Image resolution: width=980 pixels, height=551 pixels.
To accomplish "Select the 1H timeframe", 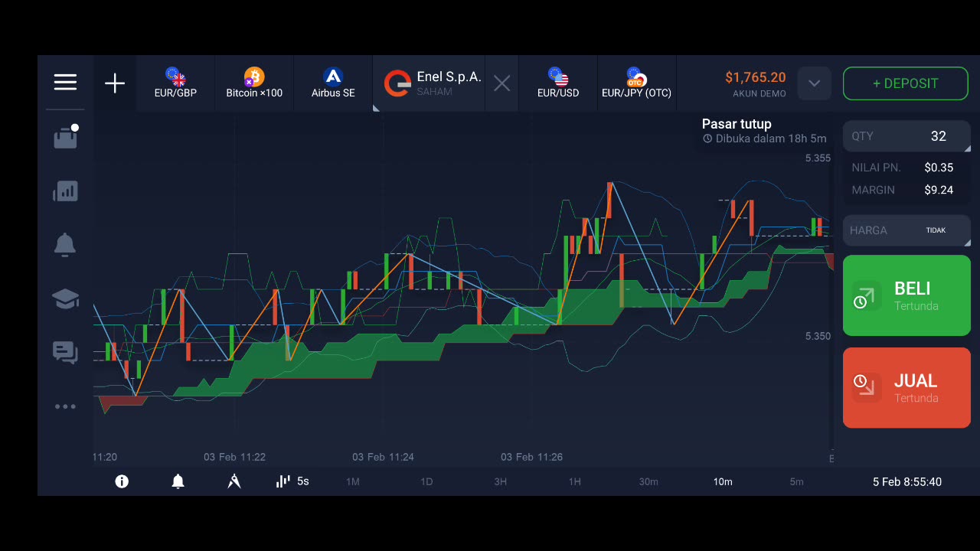I will (574, 481).
